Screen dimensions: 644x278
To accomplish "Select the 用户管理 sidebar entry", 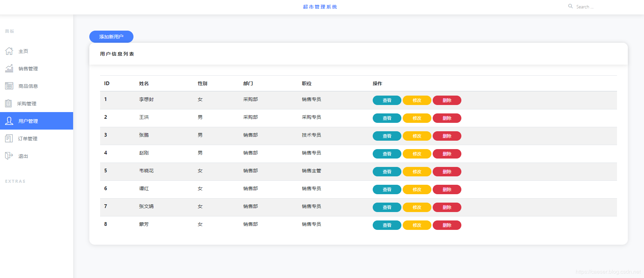I will pos(36,121).
